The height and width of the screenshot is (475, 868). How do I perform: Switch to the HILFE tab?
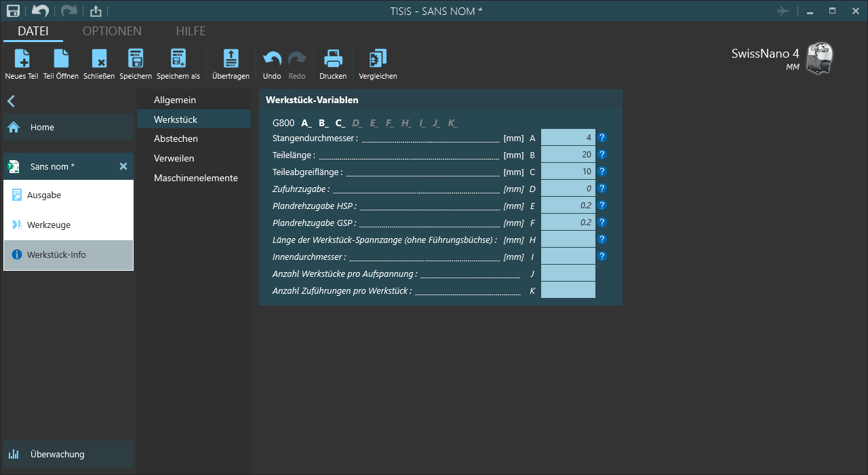click(191, 31)
